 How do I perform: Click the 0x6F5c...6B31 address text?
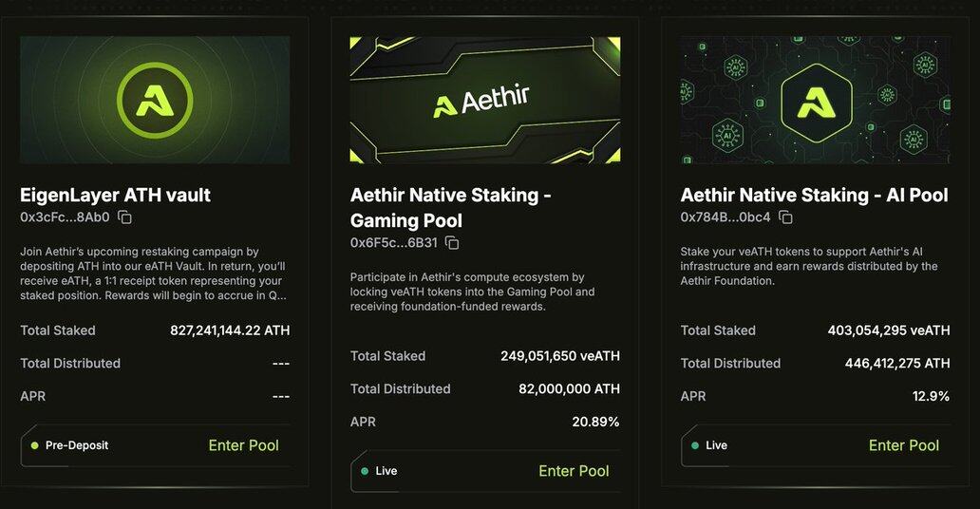tap(394, 243)
